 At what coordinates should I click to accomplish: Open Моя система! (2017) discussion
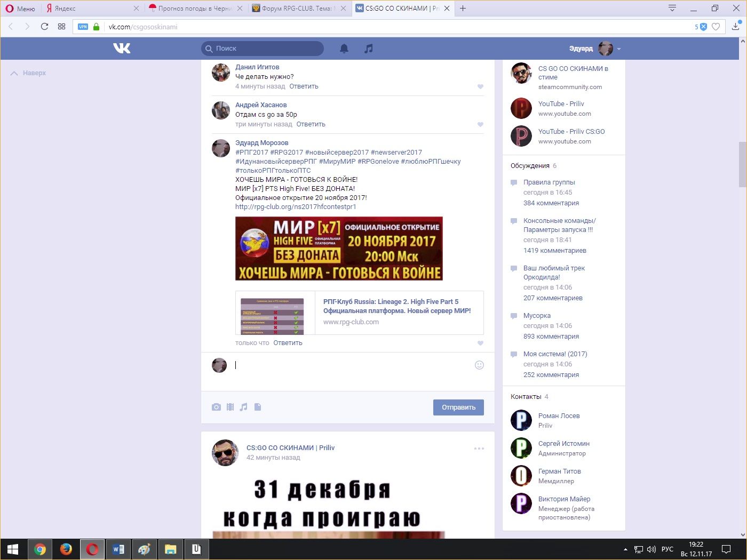click(x=555, y=354)
